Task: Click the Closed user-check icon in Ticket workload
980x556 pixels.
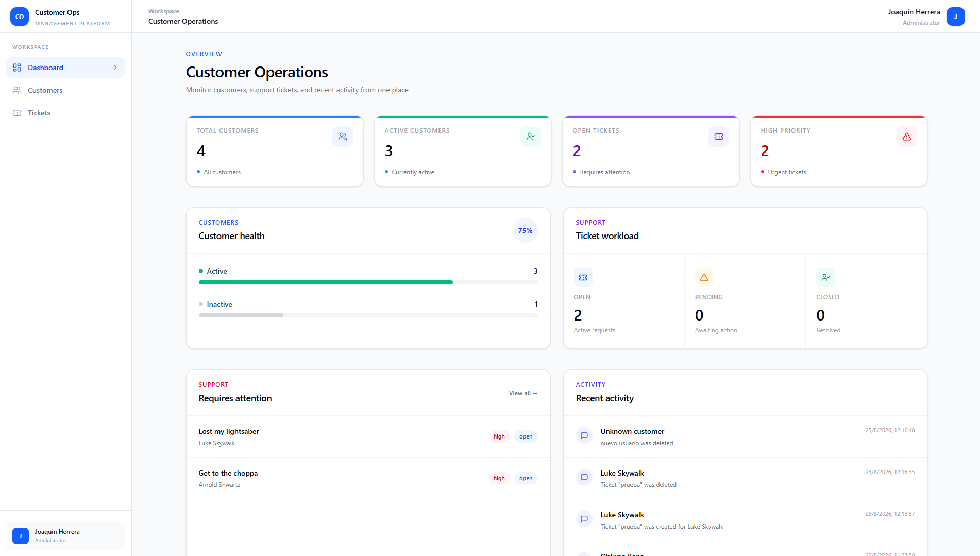Action: click(825, 277)
